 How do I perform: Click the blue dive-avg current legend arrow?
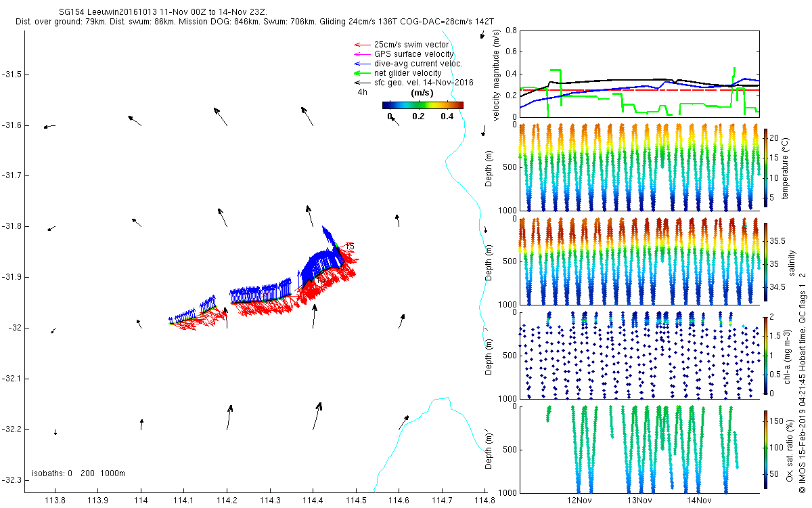click(x=361, y=64)
